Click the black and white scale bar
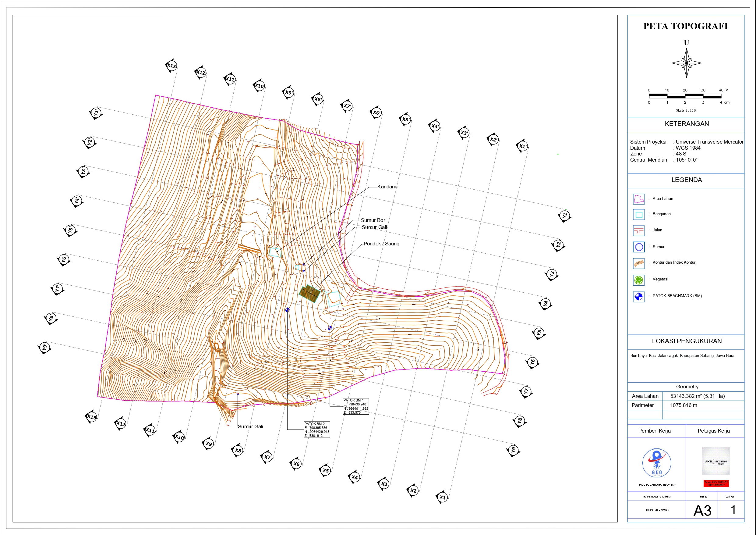756x535 pixels. (685, 96)
